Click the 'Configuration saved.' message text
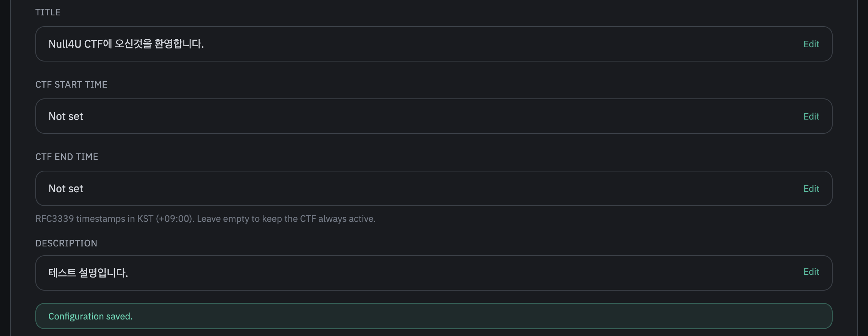 pos(90,316)
